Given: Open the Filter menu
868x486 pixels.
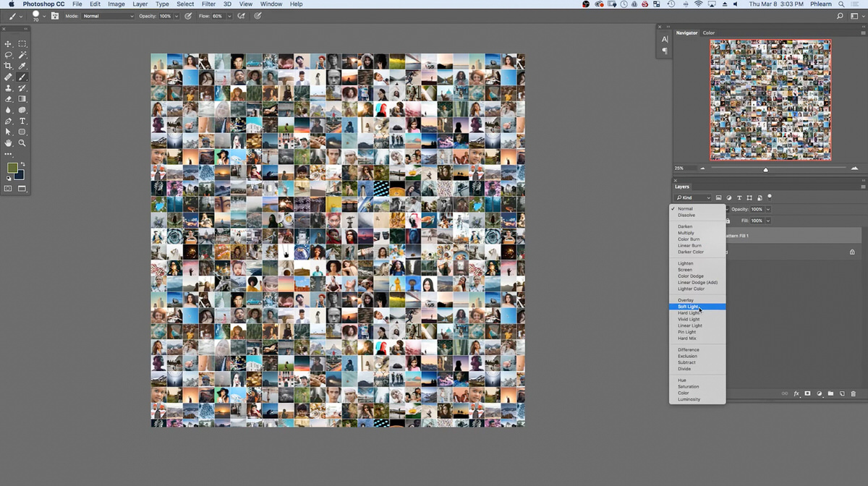Looking at the screenshot, I should coord(208,4).
